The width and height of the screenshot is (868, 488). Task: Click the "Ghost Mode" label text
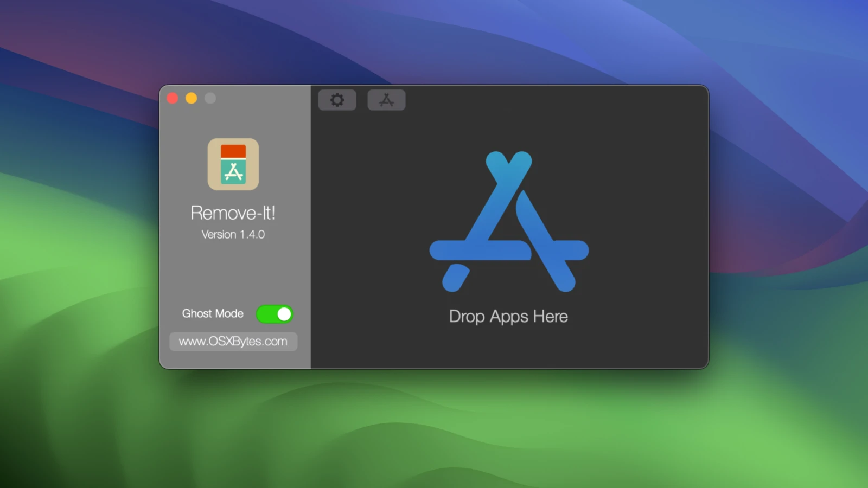click(213, 314)
